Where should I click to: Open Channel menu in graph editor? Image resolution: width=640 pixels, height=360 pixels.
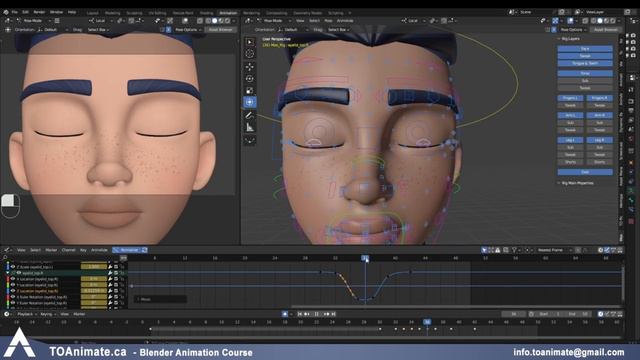coord(69,250)
